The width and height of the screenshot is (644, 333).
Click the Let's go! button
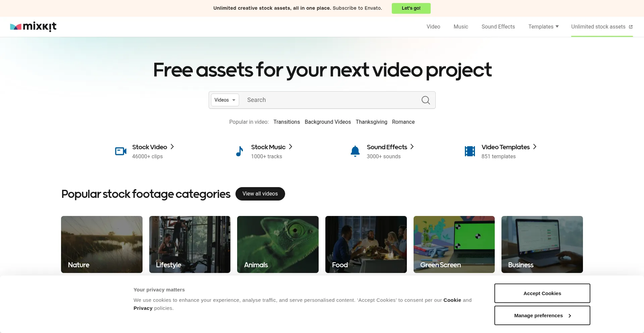click(411, 8)
